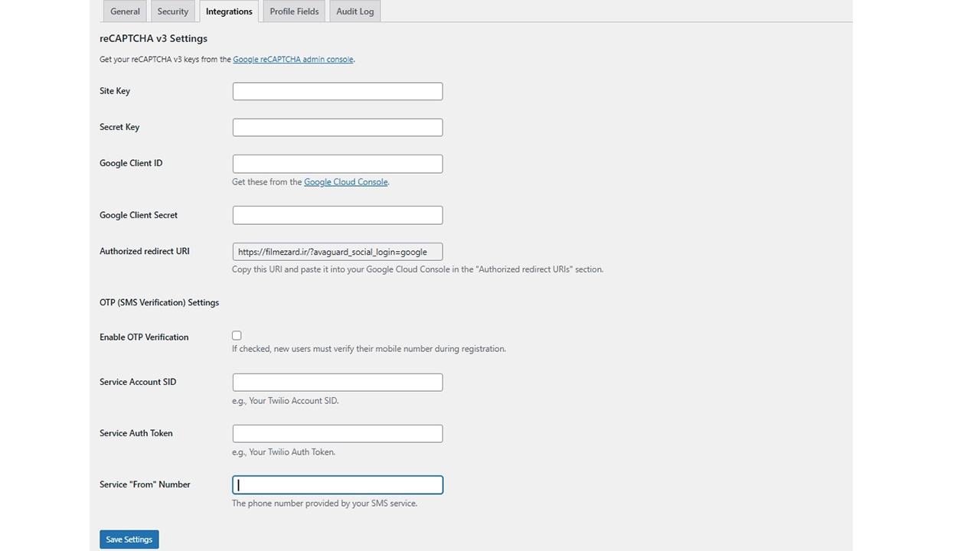Viewport: 980px width, 551px height.
Task: Select the Google Client Secret field
Action: [x=338, y=215]
